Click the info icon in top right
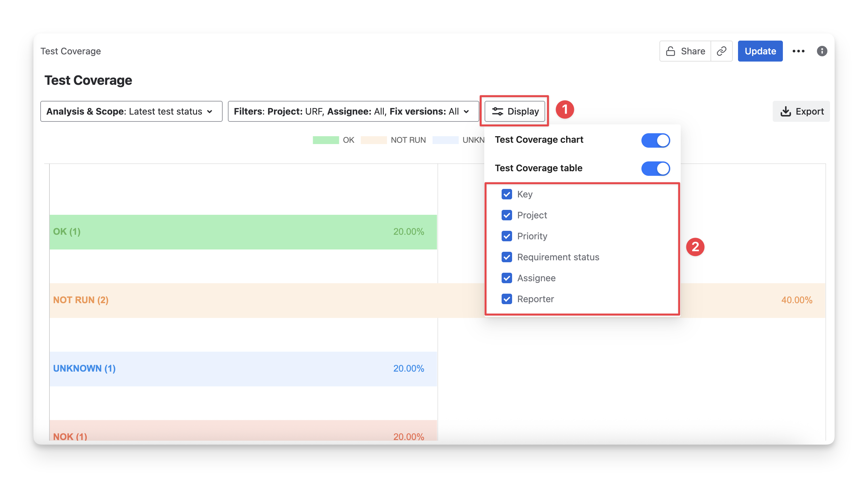The image size is (868, 478). (x=822, y=51)
